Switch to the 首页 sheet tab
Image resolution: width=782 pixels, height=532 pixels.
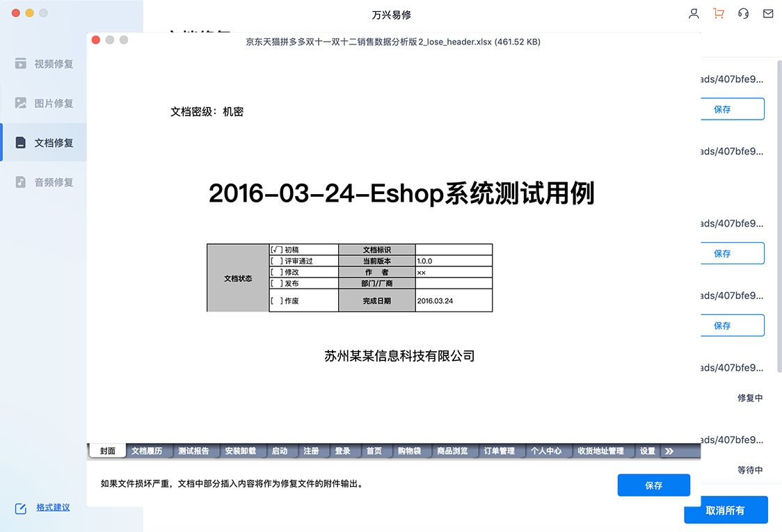pyautogui.click(x=374, y=451)
